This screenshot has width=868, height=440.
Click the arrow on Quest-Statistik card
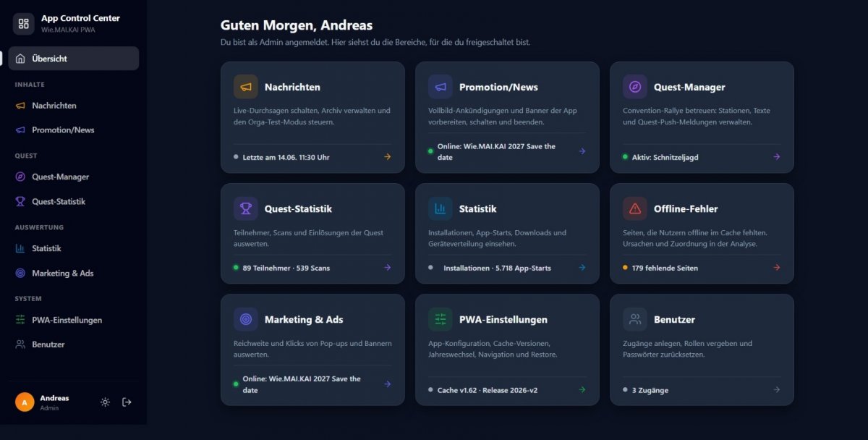[387, 268]
